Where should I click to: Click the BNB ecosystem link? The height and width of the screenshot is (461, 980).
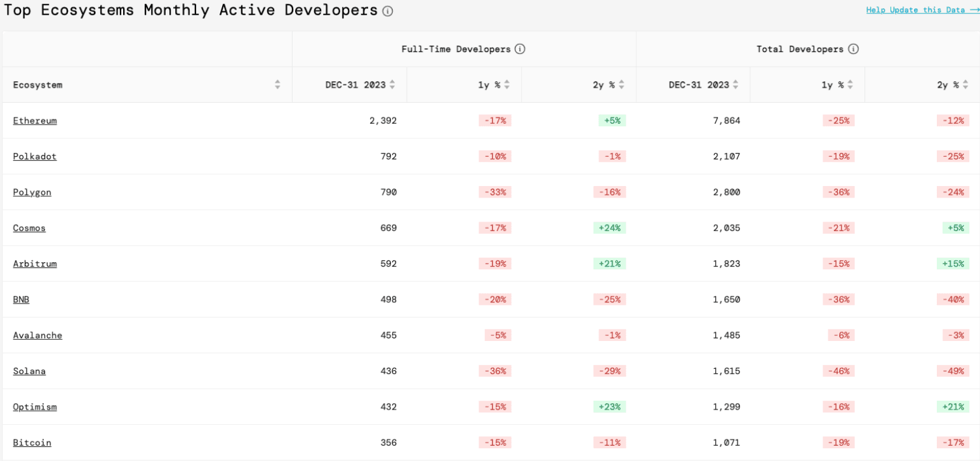coord(21,299)
